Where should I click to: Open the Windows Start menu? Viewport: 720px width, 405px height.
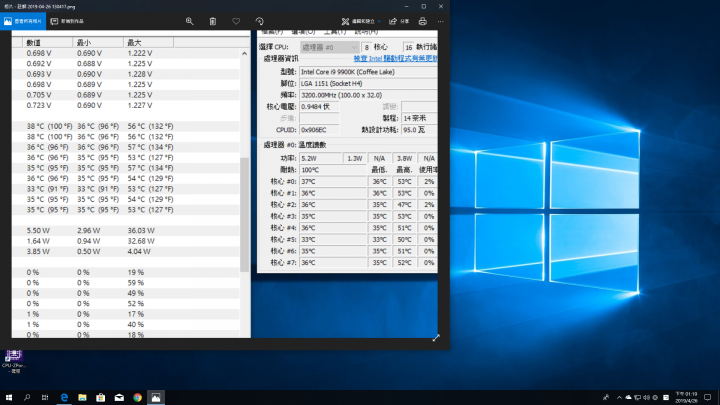[x=9, y=398]
